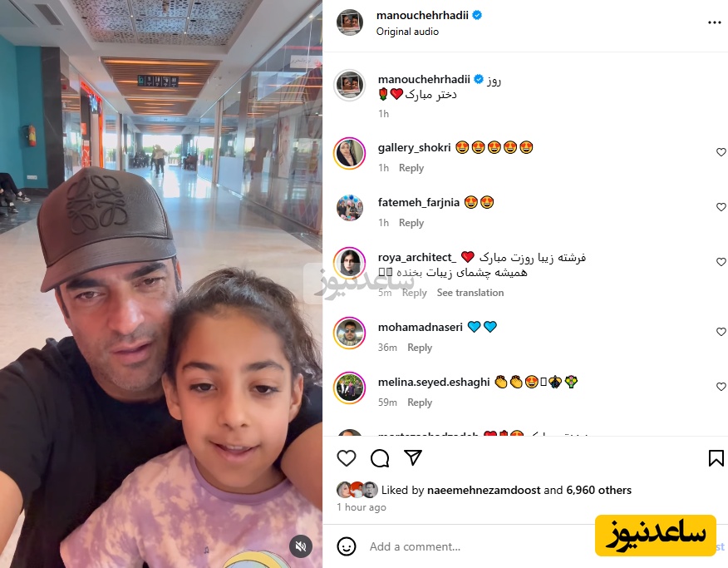
Task: View the 6,960 others likes list
Action: (x=598, y=490)
